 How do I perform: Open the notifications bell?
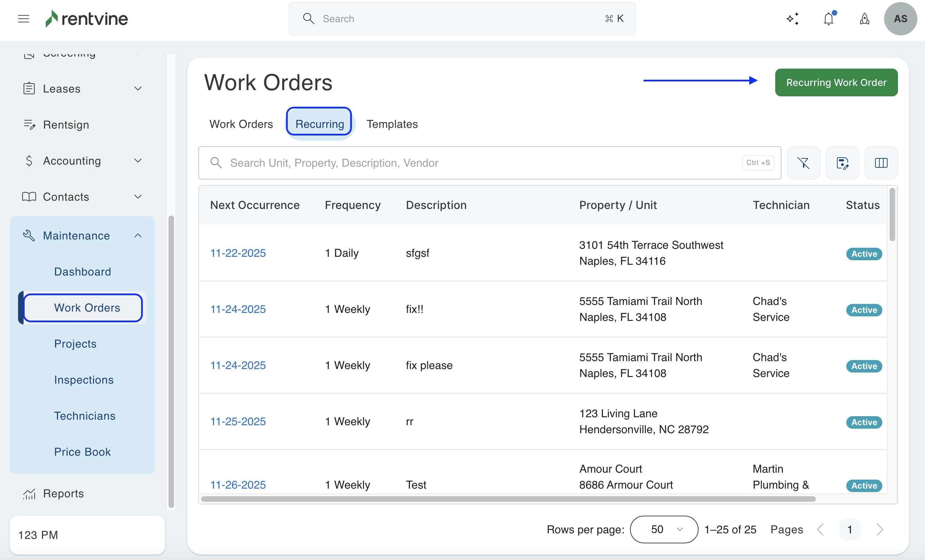tap(829, 18)
